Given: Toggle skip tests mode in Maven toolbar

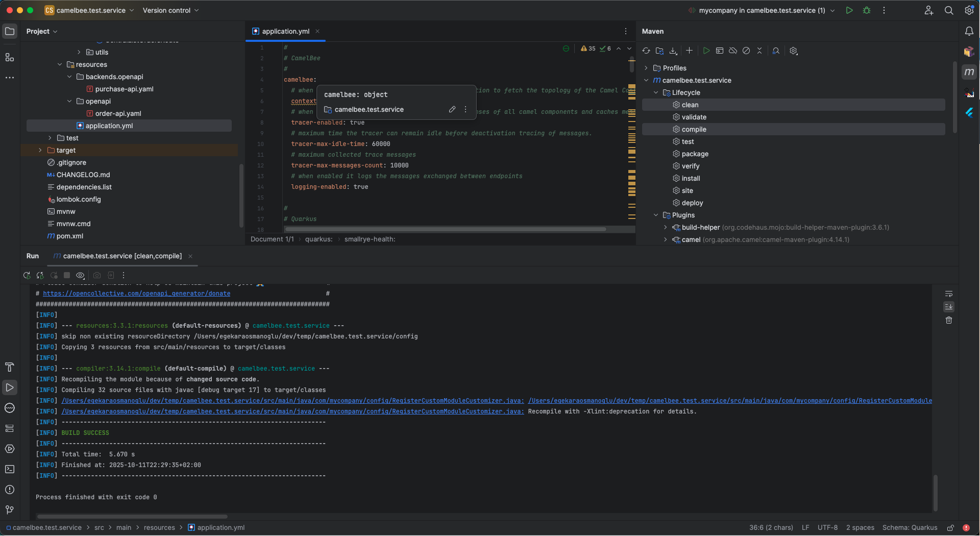Looking at the screenshot, I should (746, 51).
